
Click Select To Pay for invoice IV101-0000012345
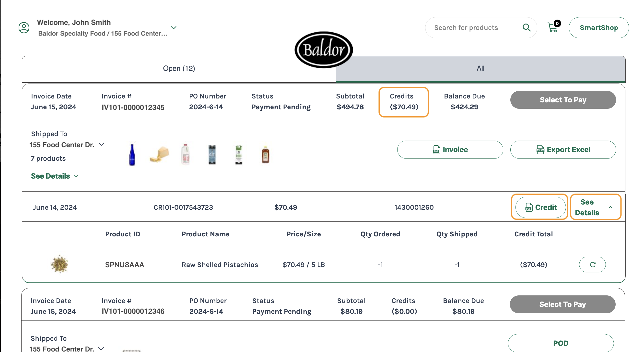pyautogui.click(x=563, y=100)
